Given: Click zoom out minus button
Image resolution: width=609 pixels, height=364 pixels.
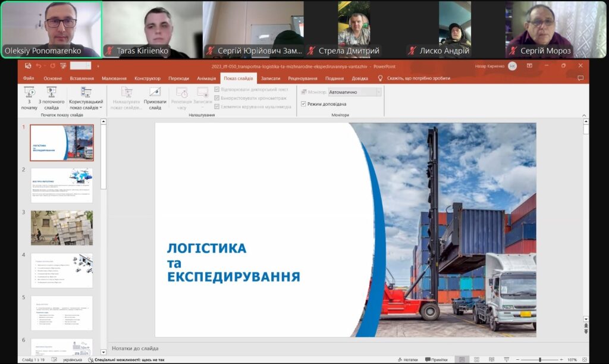Looking at the screenshot, I should click(x=517, y=360).
